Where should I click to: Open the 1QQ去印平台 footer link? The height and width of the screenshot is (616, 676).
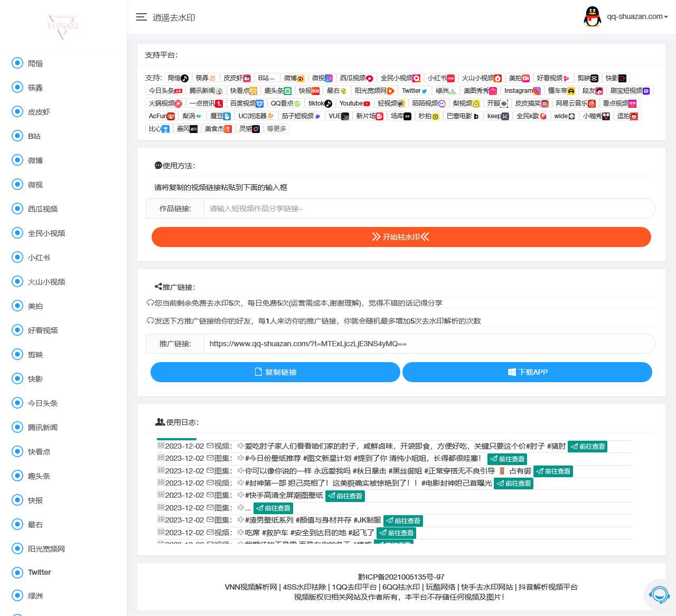tap(354, 587)
